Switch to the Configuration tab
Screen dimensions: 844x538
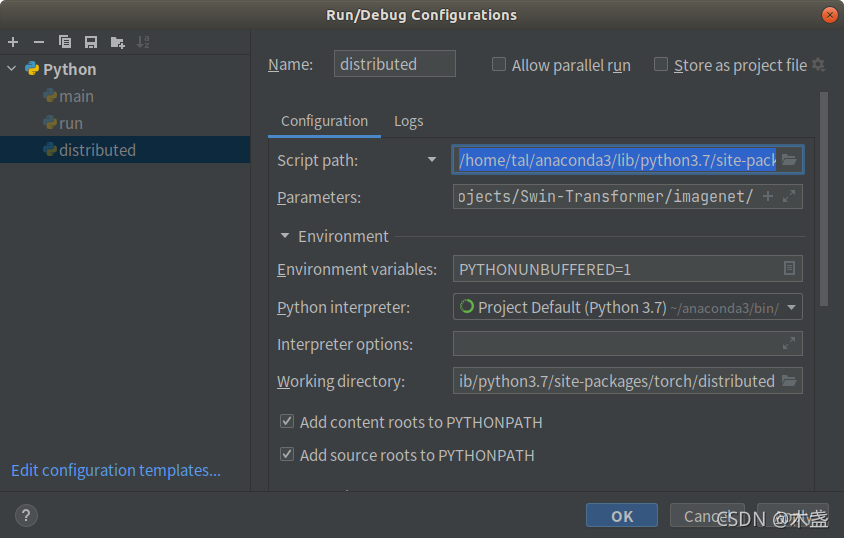pyautogui.click(x=325, y=121)
